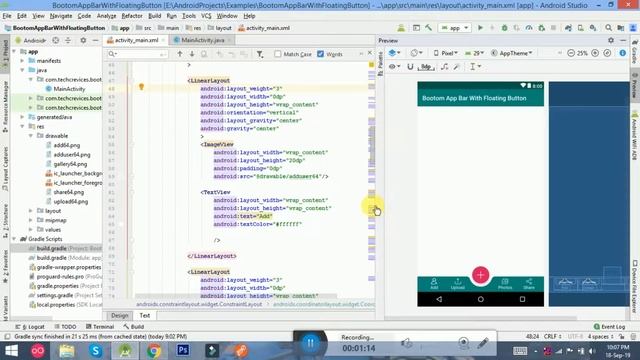The width and height of the screenshot is (640, 360).
Task: Click scroll-from-source target icon in Project panel
Action: tap(56, 40)
